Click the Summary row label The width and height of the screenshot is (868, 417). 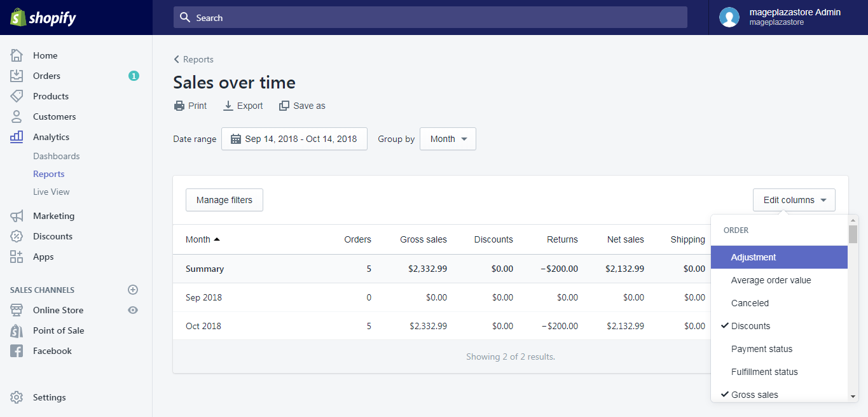tap(205, 269)
